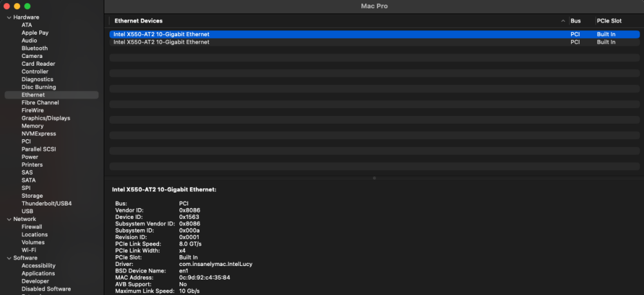Select the second, unhighlighted Intel X550-AT2 row
Image resolution: width=644 pixels, height=295 pixels.
coord(374,42)
